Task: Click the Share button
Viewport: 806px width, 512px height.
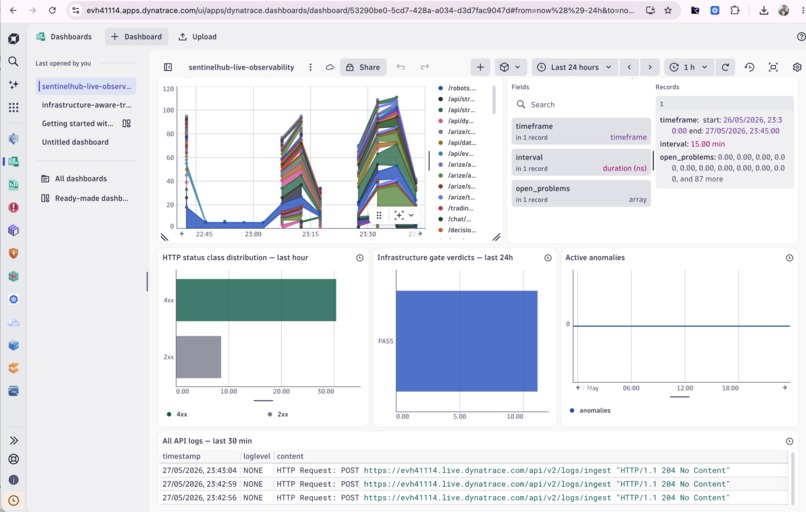Action: pos(363,67)
